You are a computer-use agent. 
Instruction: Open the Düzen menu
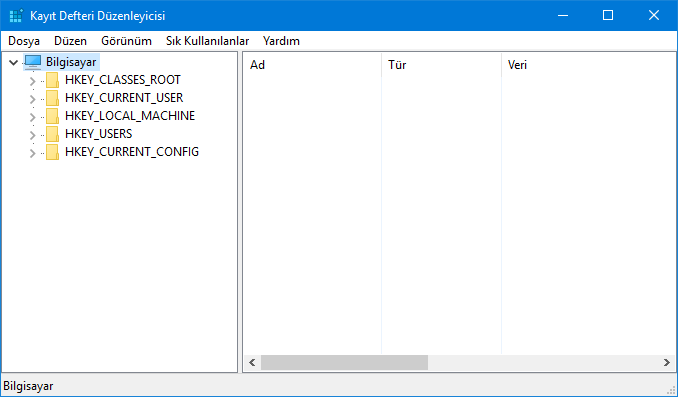[x=70, y=41]
